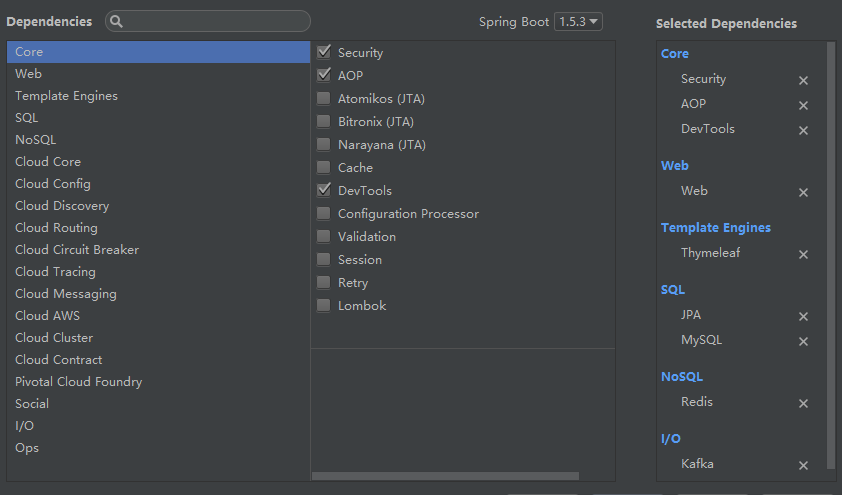Select the Cloud Discovery category
842x495 pixels.
[x=62, y=205]
